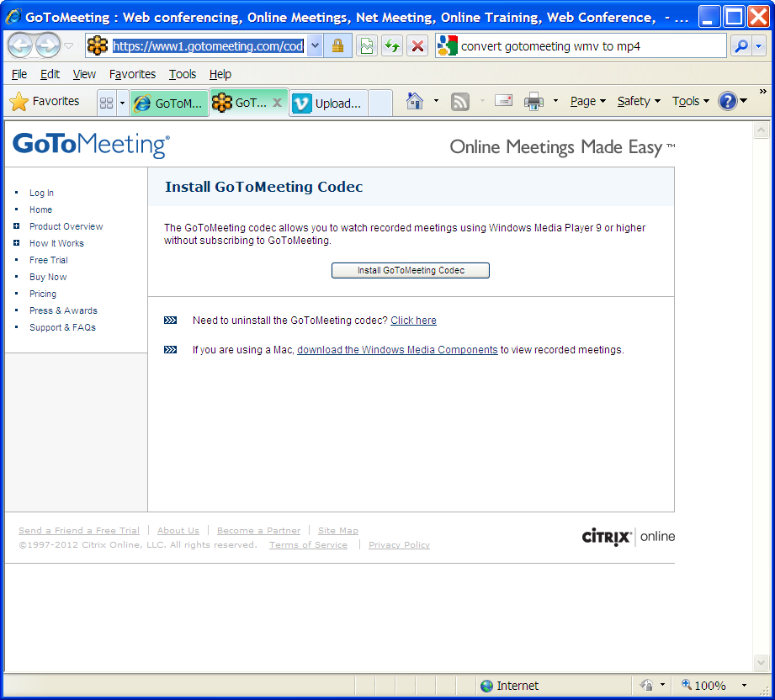Open the View menu
The image size is (775, 700).
[84, 74]
